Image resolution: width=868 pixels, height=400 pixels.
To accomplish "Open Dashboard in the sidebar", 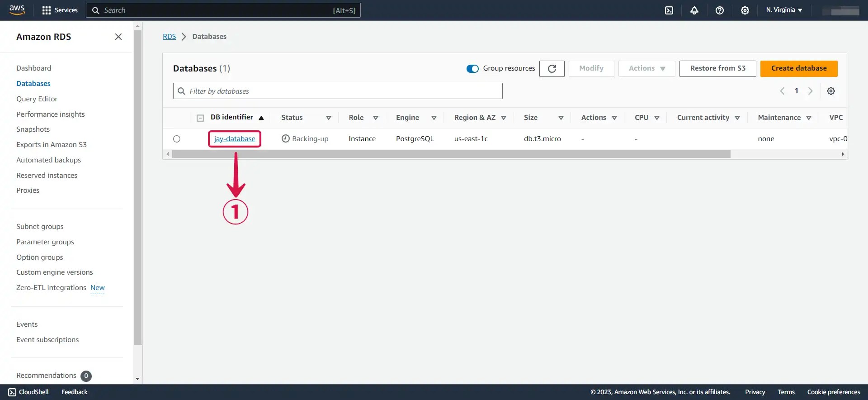I will coord(33,68).
